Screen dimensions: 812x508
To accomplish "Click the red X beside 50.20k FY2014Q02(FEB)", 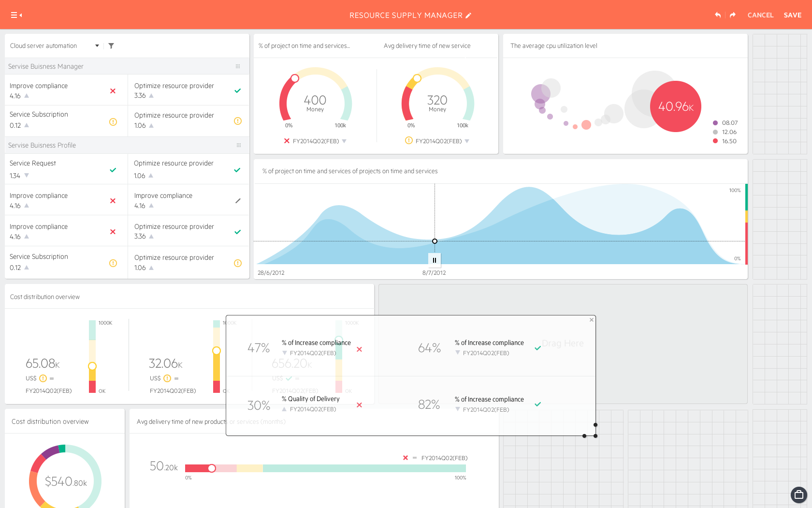I will (406, 458).
